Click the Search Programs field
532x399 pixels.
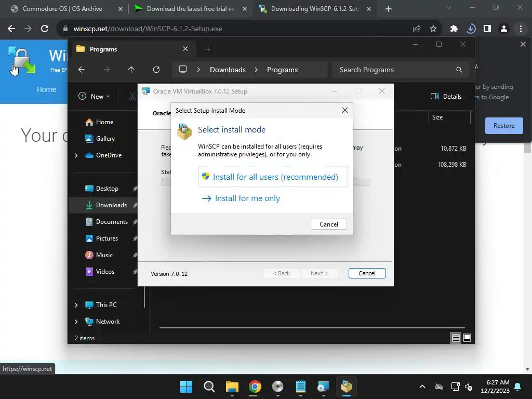pyautogui.click(x=401, y=70)
